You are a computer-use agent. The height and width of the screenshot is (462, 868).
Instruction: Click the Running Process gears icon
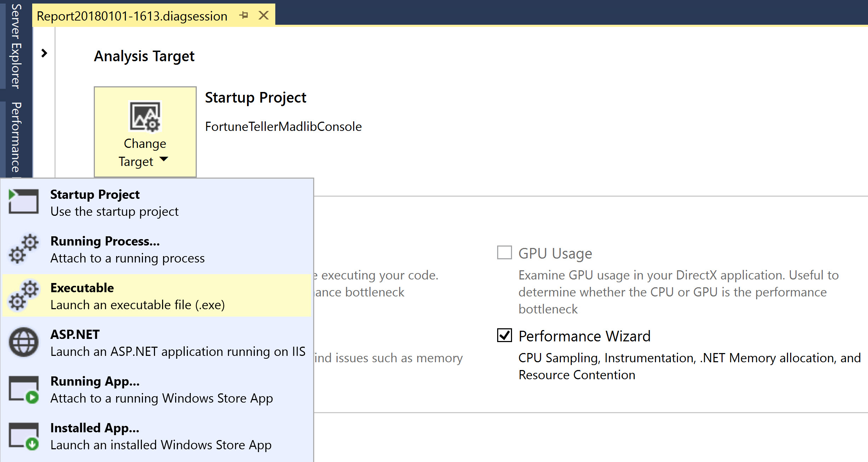[x=24, y=249]
